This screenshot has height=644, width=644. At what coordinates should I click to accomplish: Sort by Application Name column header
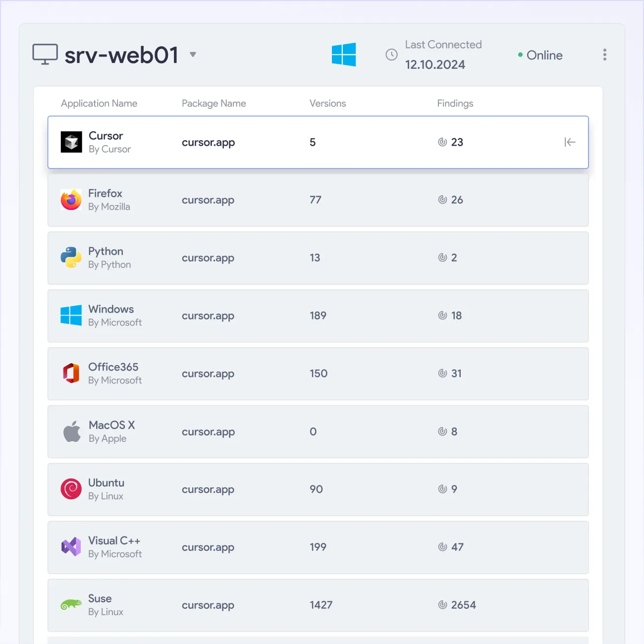tap(99, 104)
